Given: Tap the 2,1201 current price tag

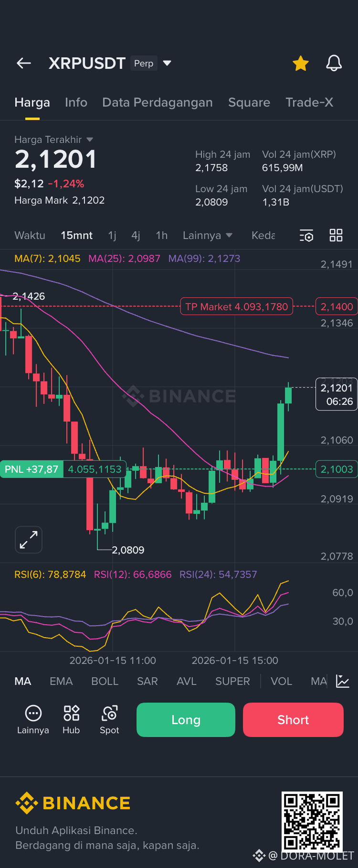Looking at the screenshot, I should tap(337, 394).
